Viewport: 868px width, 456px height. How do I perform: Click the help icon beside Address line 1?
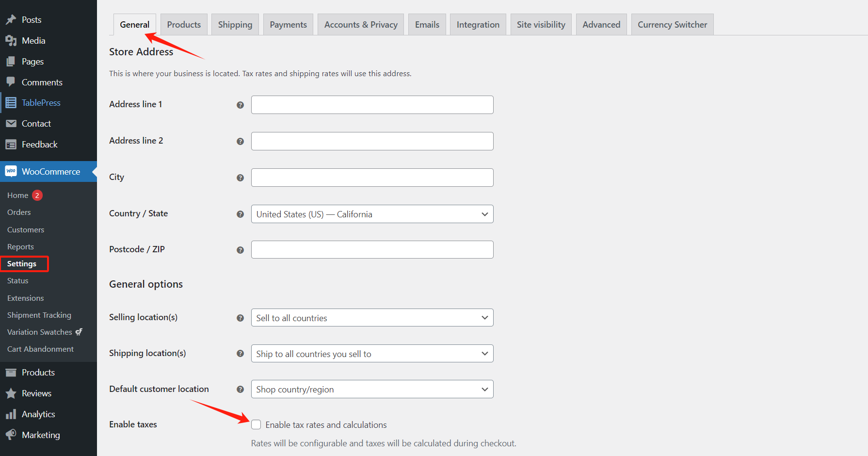click(240, 105)
